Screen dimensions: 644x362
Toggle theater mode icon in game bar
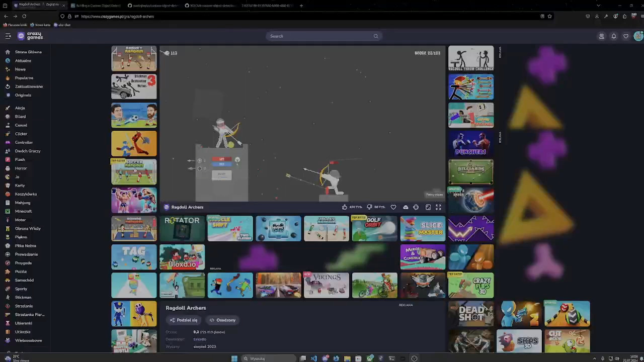tap(428, 207)
